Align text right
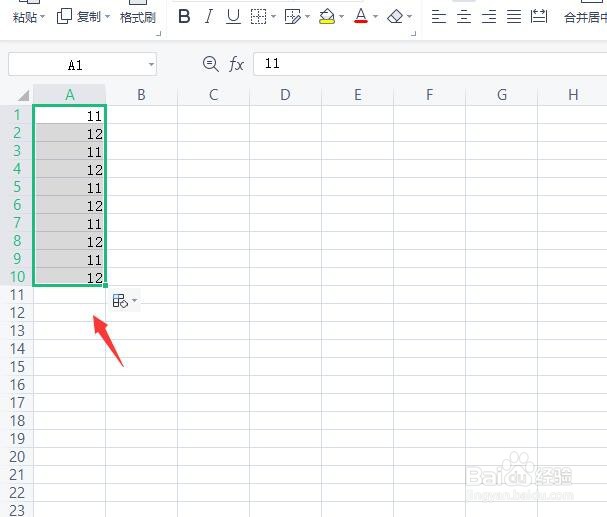Screen dimensions: 607x517 (x=489, y=16)
